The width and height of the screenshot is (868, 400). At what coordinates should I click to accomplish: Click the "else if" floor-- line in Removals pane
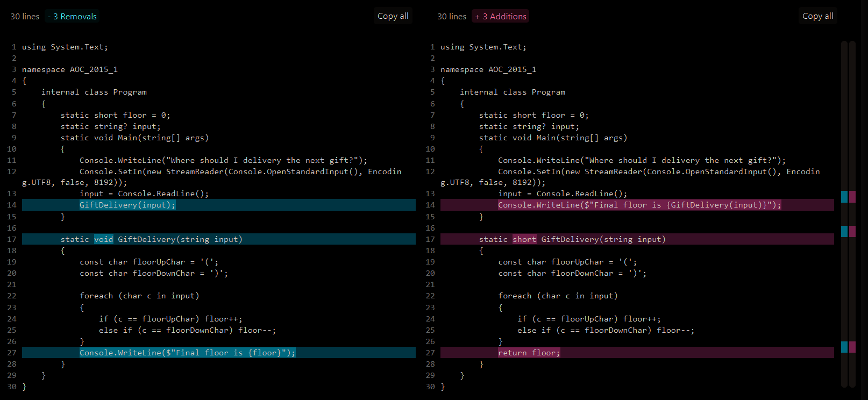pyautogui.click(x=187, y=330)
